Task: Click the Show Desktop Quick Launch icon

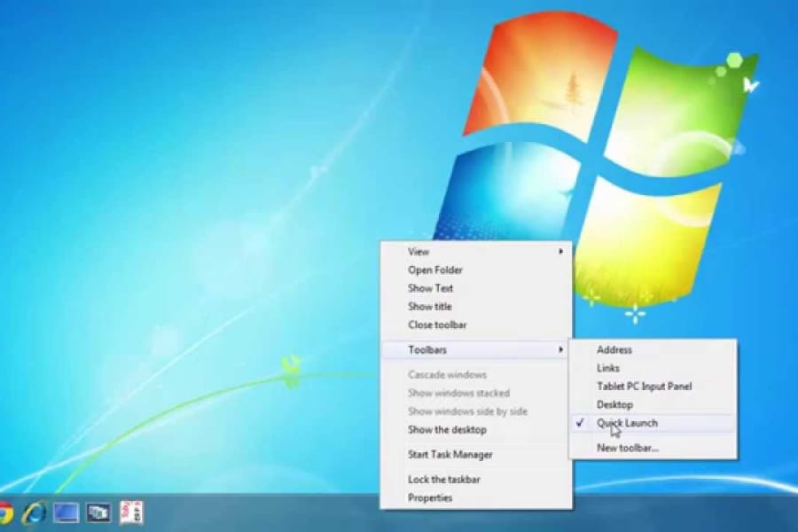Action: click(66, 512)
